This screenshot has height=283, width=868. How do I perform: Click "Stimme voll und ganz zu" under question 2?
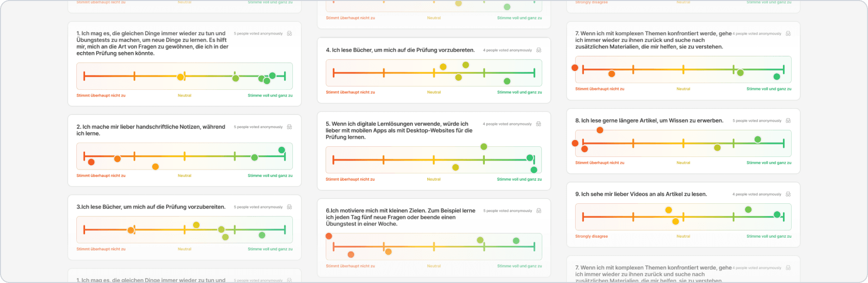coord(270,176)
